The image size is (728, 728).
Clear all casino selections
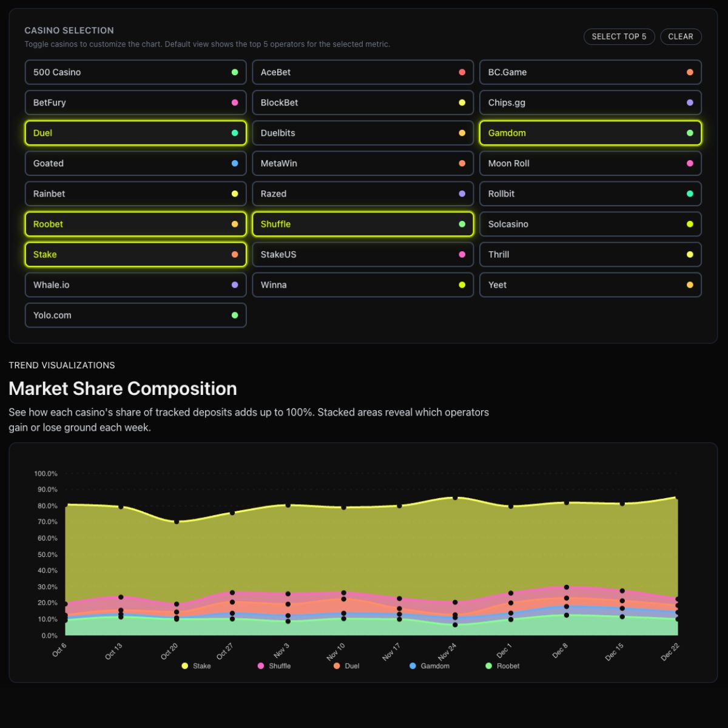pyautogui.click(x=681, y=36)
